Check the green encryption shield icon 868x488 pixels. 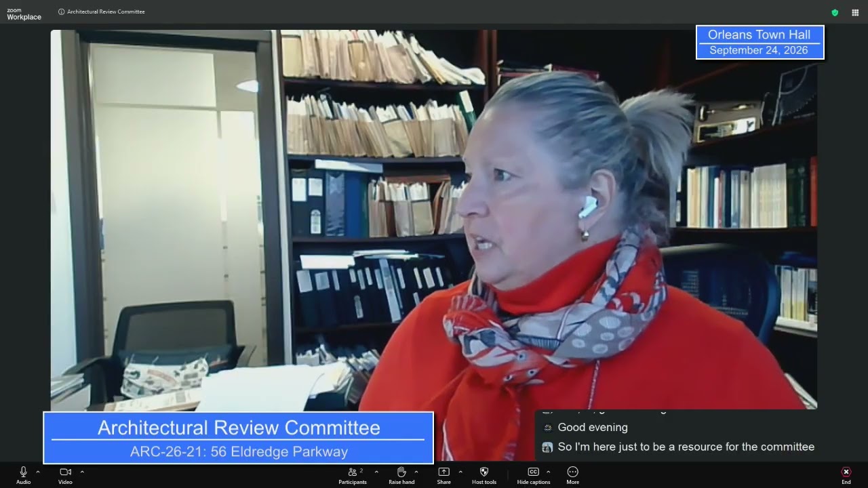click(835, 12)
